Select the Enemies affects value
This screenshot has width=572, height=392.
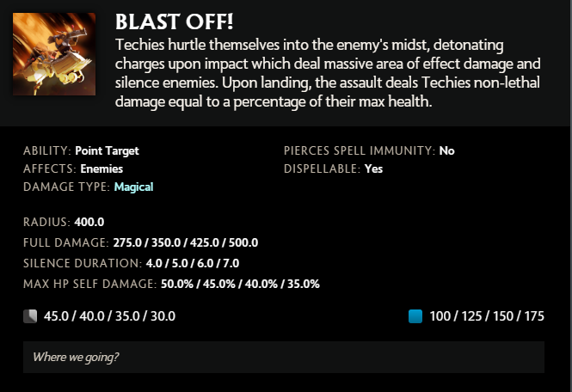click(x=101, y=168)
